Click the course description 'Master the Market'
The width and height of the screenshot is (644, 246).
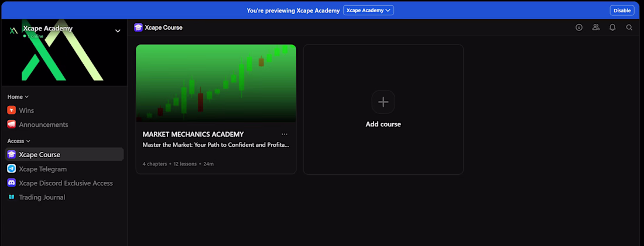216,145
